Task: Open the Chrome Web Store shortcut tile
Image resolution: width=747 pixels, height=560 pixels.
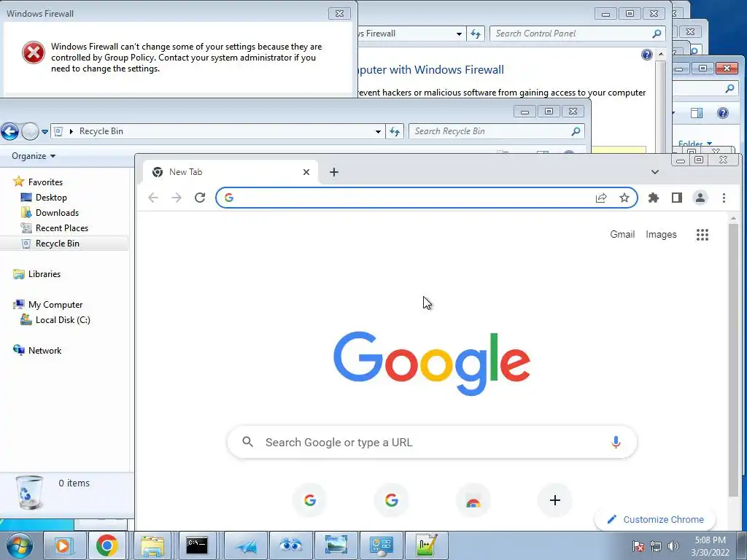Action: coord(473,500)
